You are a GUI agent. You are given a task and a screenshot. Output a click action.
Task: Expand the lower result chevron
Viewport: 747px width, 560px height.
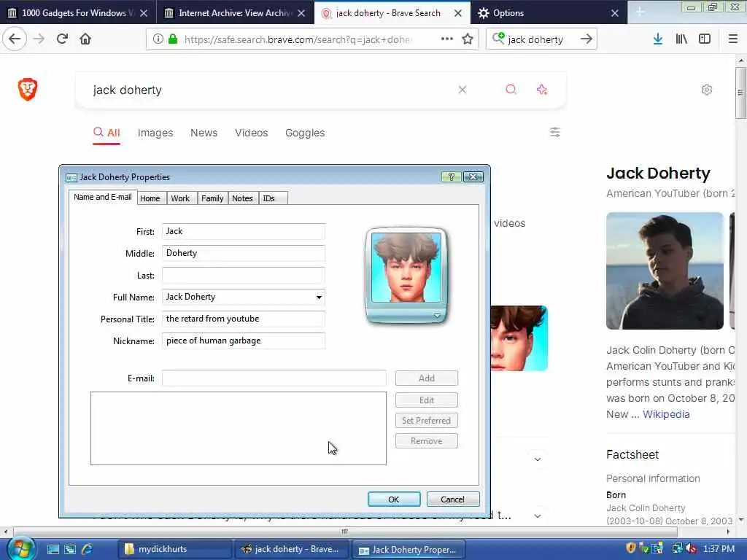(538, 516)
